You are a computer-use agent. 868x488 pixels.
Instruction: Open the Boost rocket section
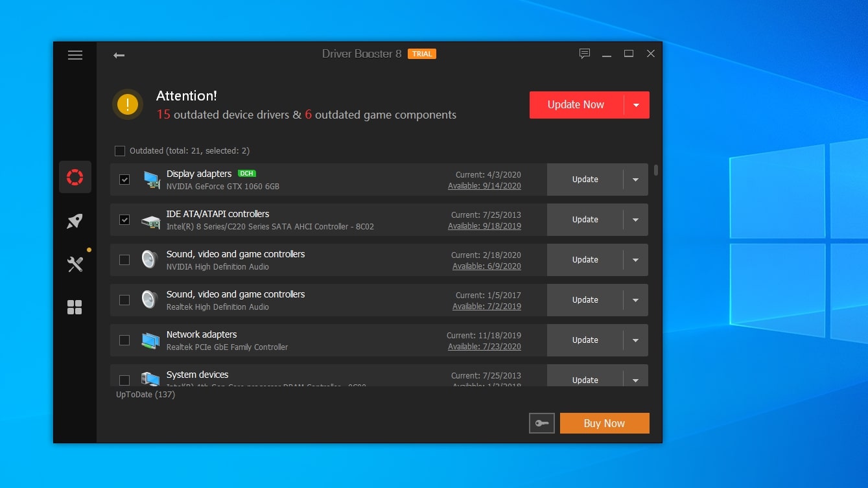pyautogui.click(x=75, y=221)
